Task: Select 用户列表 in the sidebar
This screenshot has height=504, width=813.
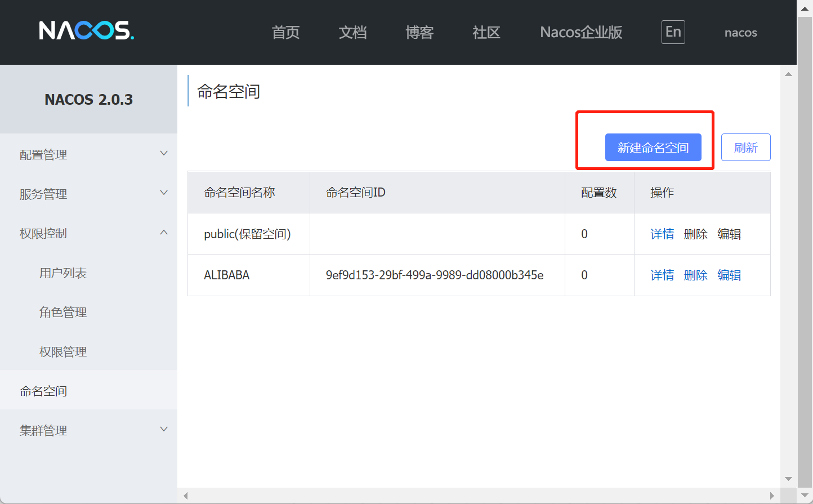Action: 63,273
